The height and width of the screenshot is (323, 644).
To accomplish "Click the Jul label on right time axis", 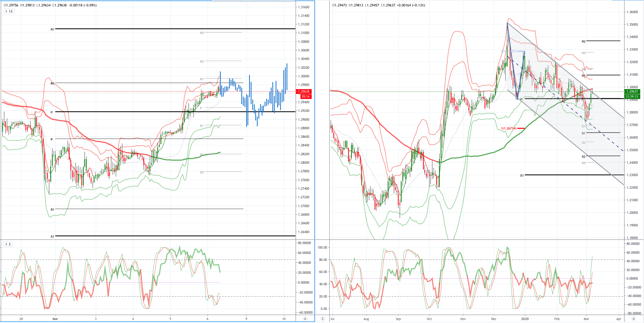I will tap(332, 319).
